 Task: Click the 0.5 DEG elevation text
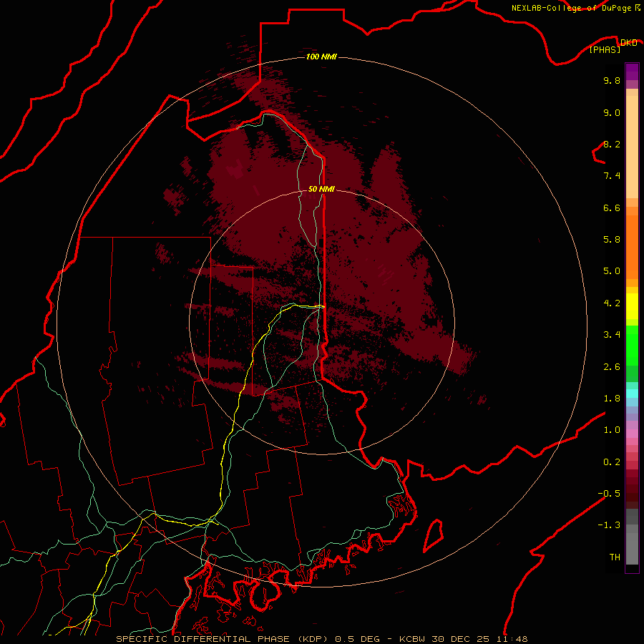coord(358,639)
